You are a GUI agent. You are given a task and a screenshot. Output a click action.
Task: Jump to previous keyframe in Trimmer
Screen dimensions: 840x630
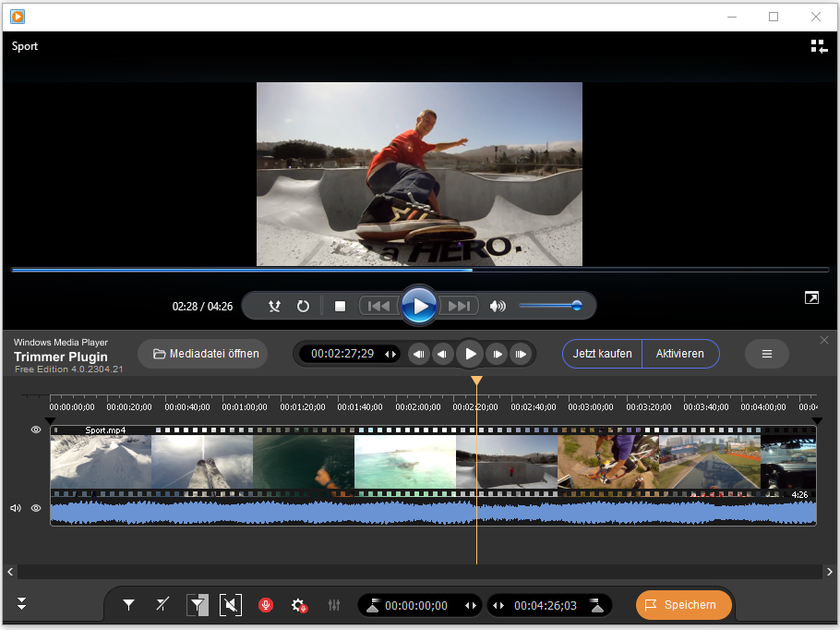pyautogui.click(x=419, y=354)
